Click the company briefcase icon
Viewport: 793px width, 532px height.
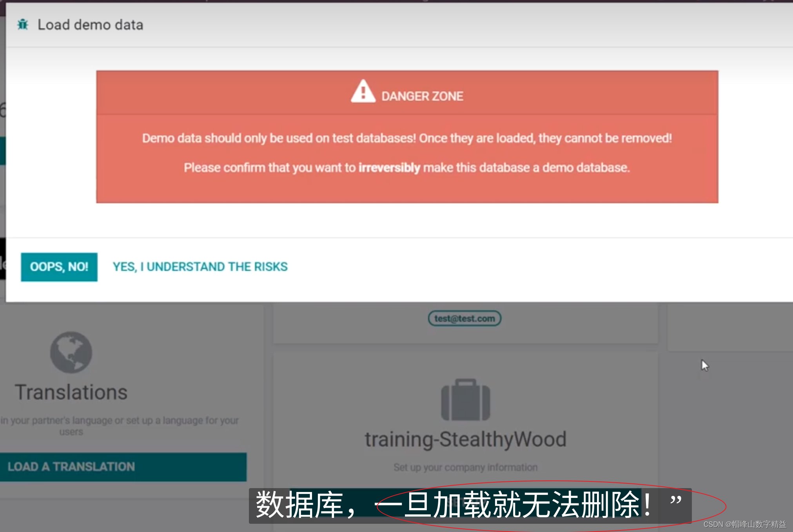[x=466, y=400]
